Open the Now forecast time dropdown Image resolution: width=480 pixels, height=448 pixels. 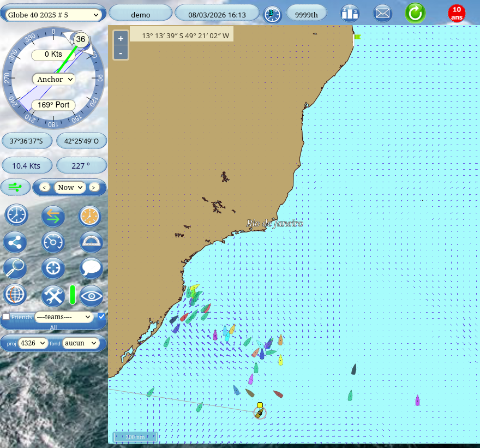point(70,187)
